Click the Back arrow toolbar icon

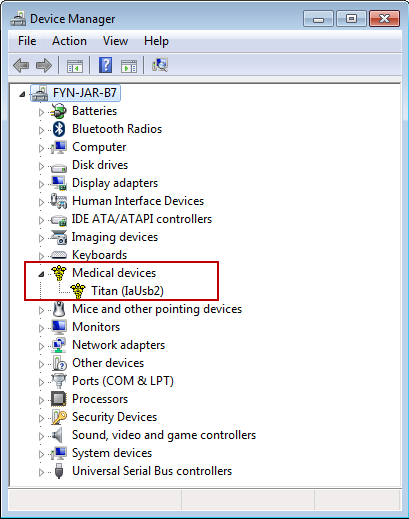[x=21, y=65]
